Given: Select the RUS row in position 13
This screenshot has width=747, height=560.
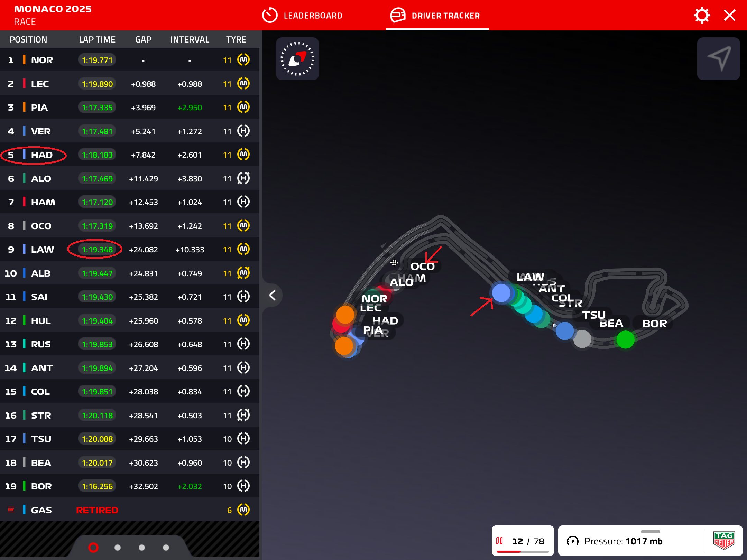Looking at the screenshot, I should coord(130,344).
